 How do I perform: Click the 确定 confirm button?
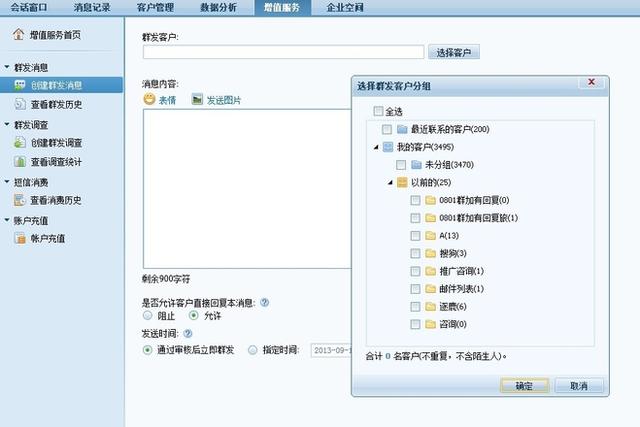click(x=524, y=386)
